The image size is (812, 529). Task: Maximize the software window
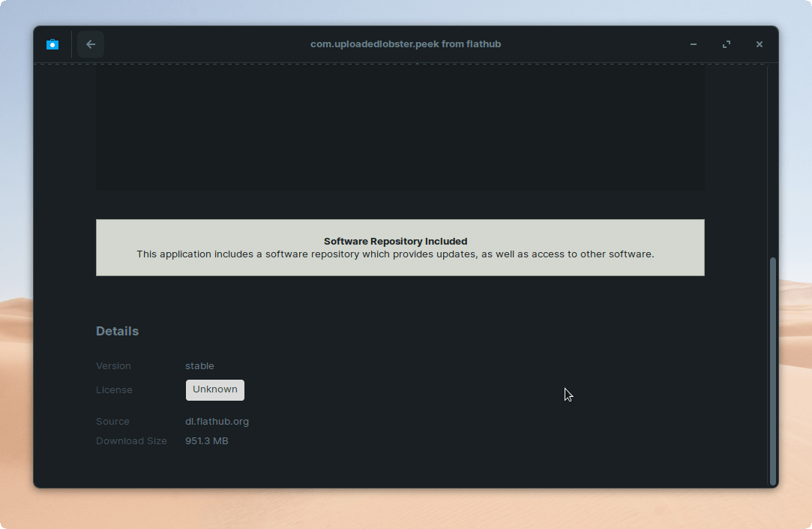coord(727,44)
